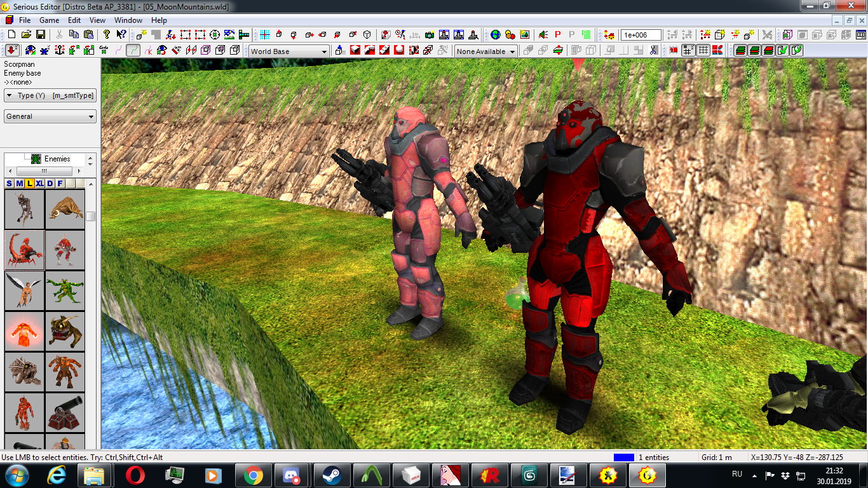Screen dimensions: 868x488
Task: Expand the General property dropdown
Action: 50,116
